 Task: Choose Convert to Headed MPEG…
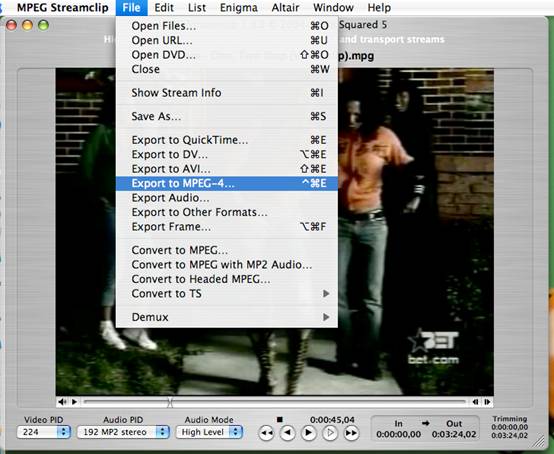[226, 279]
